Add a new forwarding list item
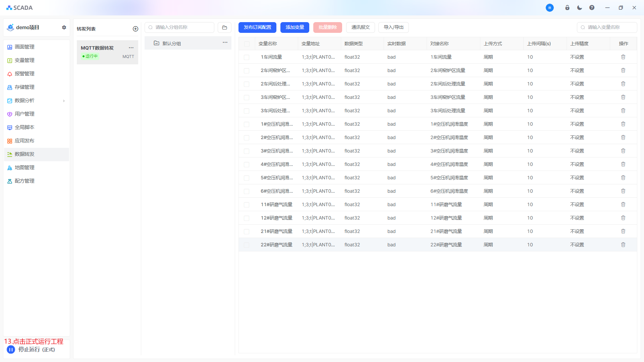The image size is (644, 362). pyautogui.click(x=136, y=29)
